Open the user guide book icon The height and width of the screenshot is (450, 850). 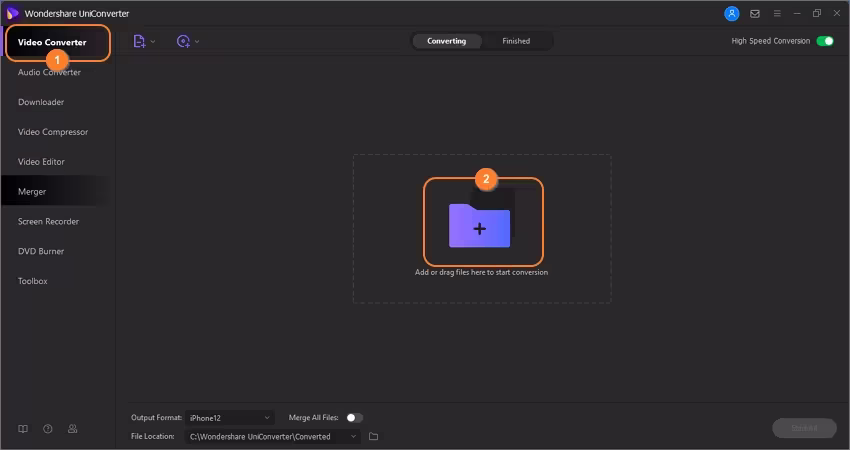[23, 429]
